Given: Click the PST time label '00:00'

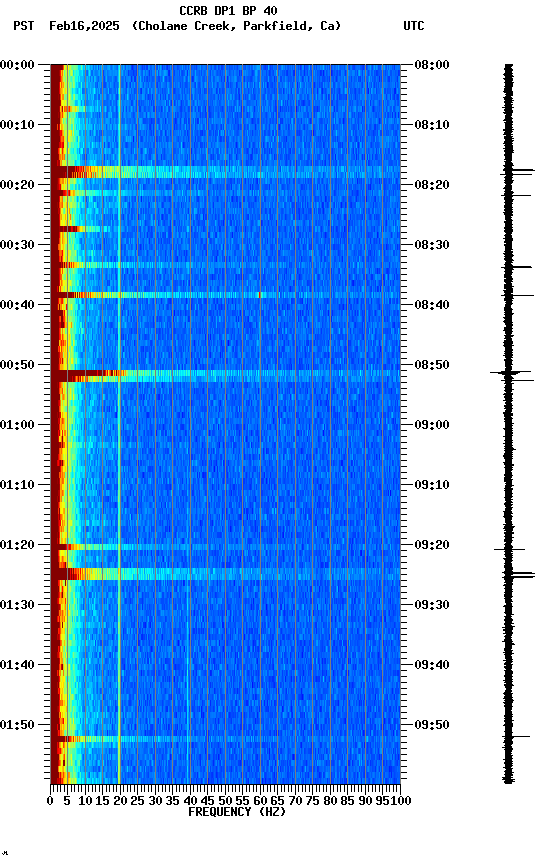Looking at the screenshot, I should coord(17,65).
